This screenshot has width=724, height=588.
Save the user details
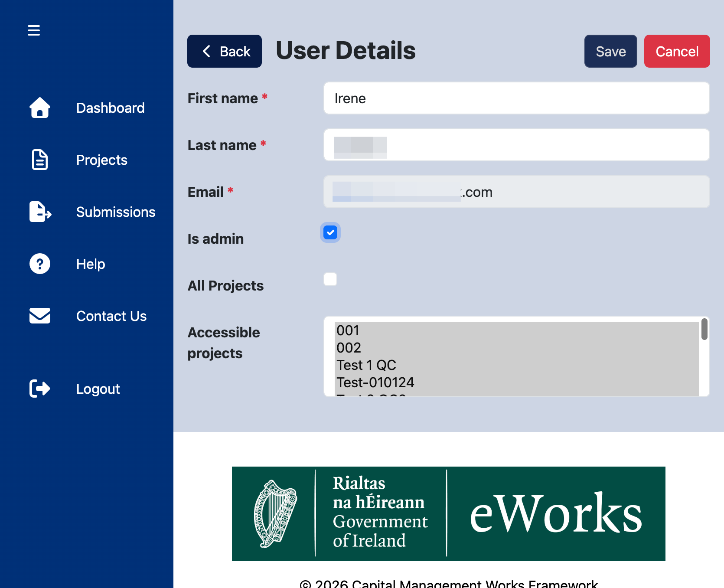tap(611, 51)
